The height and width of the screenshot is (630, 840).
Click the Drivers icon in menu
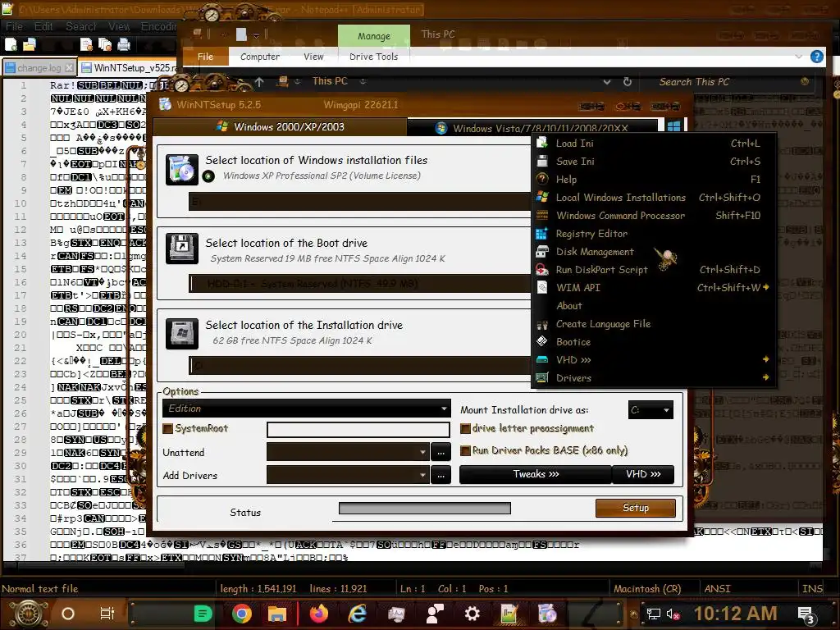[542, 377]
